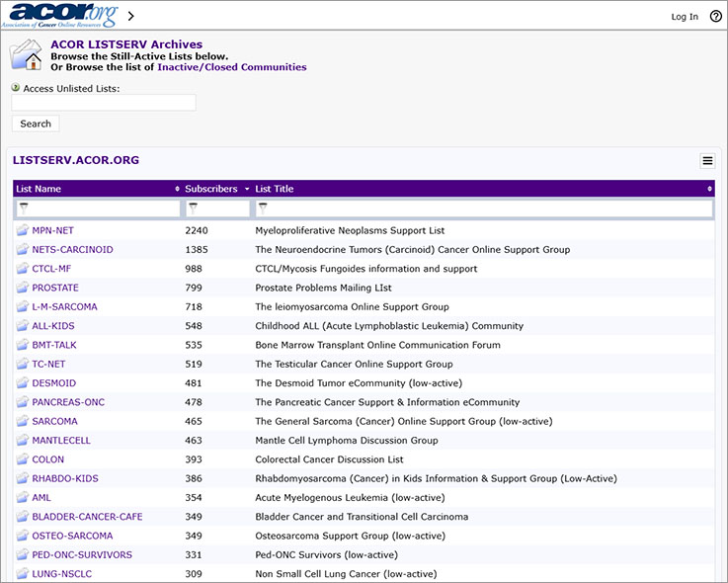
Task: Select title 'Myeloproliferative Neoplasms Support List'
Action: [x=350, y=230]
